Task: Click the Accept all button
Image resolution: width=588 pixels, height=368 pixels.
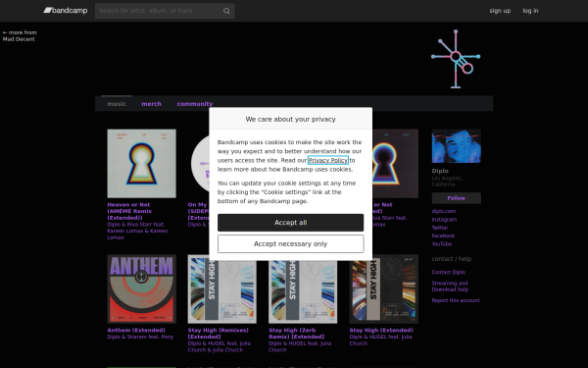Action: pos(291,223)
